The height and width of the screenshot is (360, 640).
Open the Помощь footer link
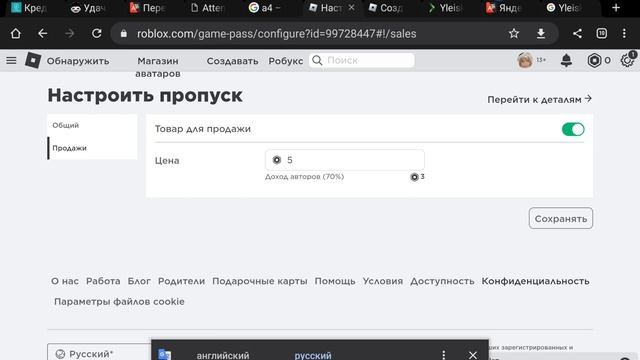(x=335, y=281)
